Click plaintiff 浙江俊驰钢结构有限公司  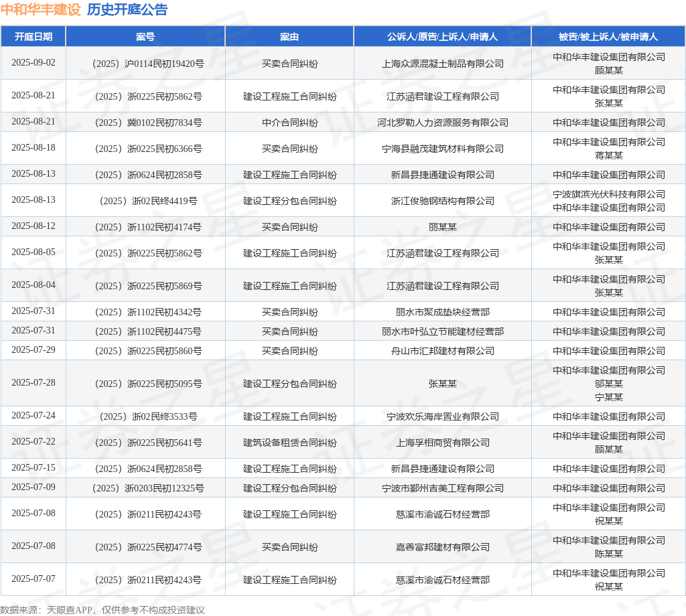pyautogui.click(x=443, y=201)
